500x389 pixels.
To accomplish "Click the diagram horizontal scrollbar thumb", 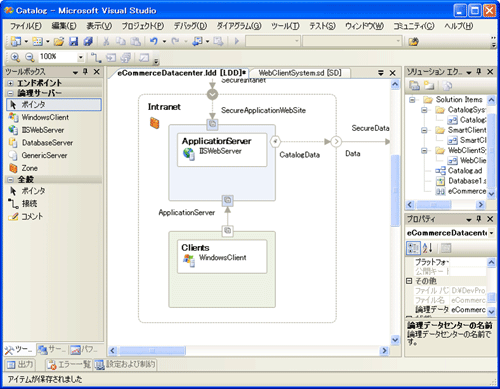I will (x=152, y=351).
